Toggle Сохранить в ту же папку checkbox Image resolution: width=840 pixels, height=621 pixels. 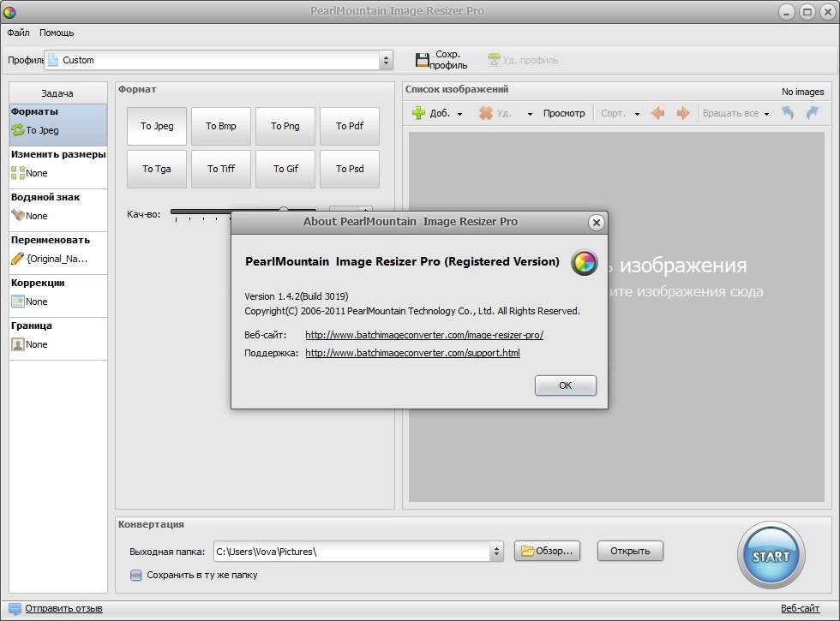(136, 576)
